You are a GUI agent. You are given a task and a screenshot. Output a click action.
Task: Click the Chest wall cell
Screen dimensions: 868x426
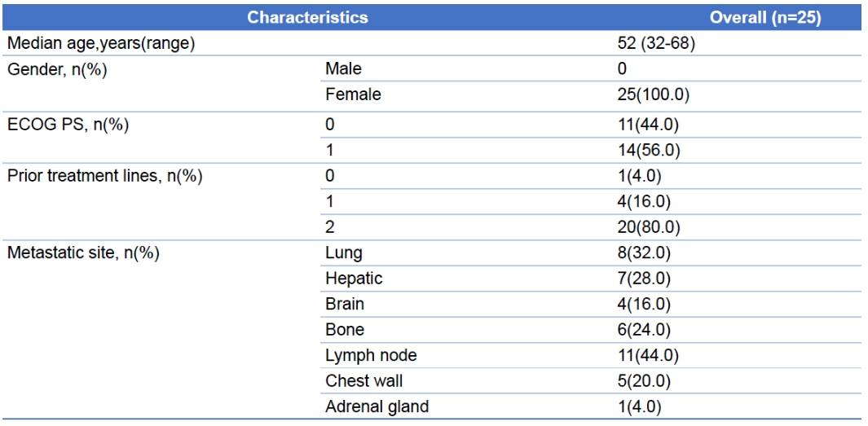coord(364,381)
